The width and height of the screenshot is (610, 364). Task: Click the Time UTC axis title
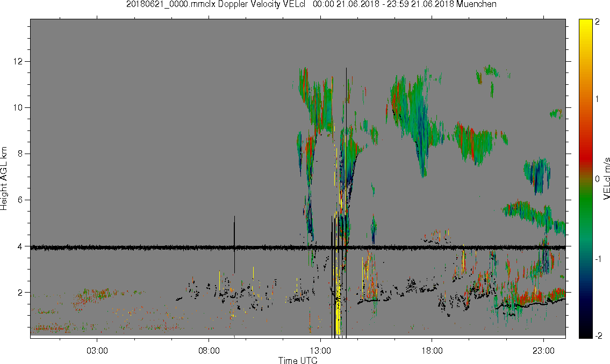298,360
